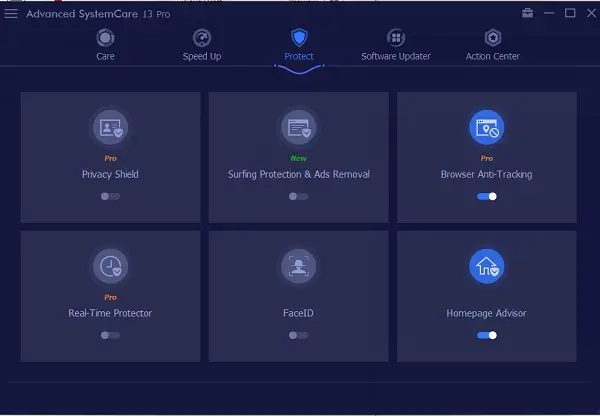Viewport: 600px width, 416px height.
Task: Click the New badge on Surfing Protection
Action: [x=298, y=158]
